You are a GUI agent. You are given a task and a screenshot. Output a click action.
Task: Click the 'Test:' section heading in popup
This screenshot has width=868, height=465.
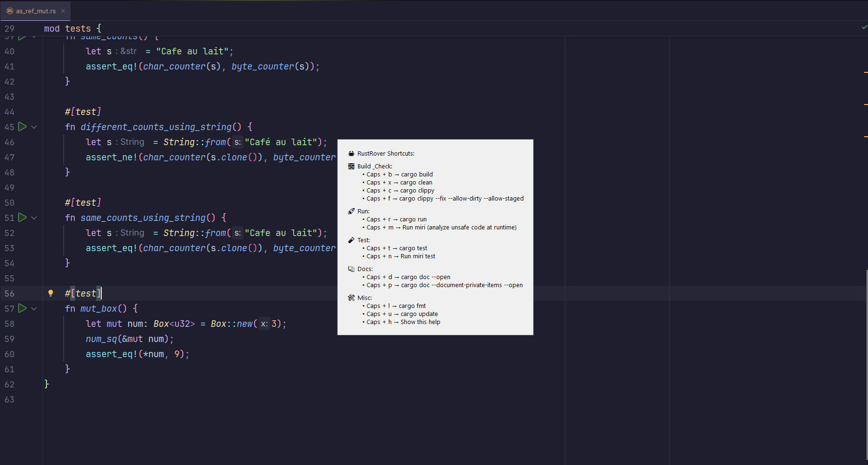364,240
